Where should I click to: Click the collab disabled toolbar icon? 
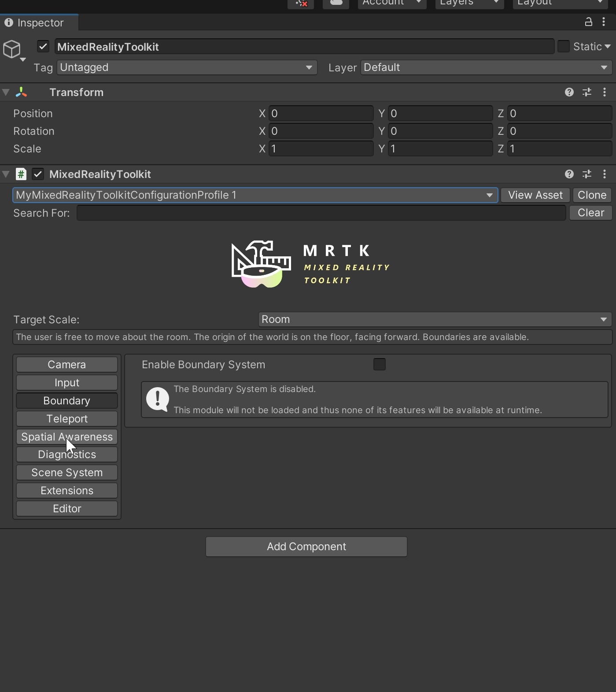301,3
